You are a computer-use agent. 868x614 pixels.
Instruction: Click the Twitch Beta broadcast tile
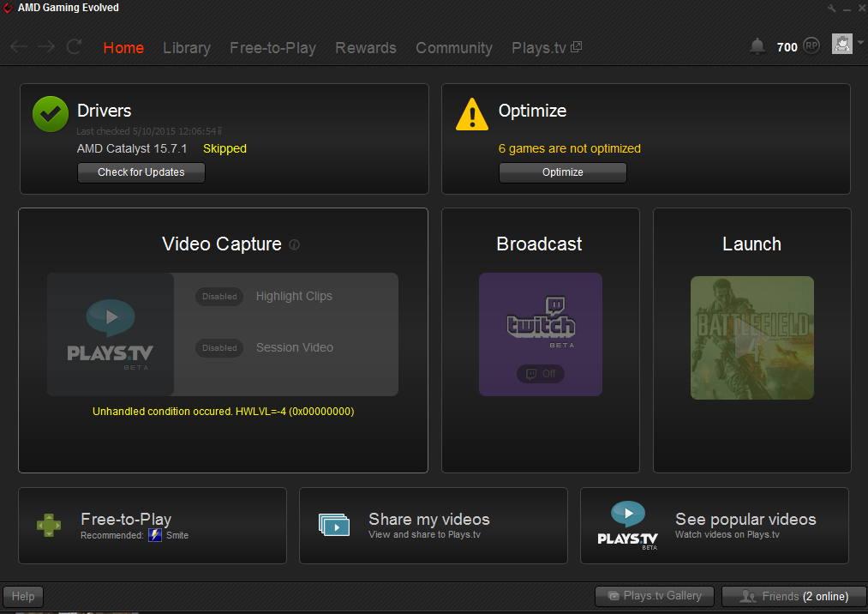[x=541, y=334]
